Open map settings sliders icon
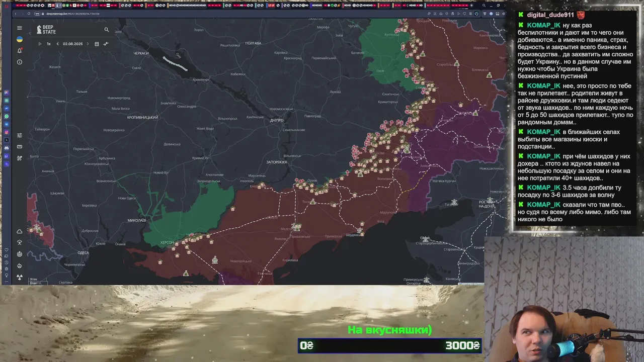Viewport: 644px width, 362px height. click(x=20, y=135)
